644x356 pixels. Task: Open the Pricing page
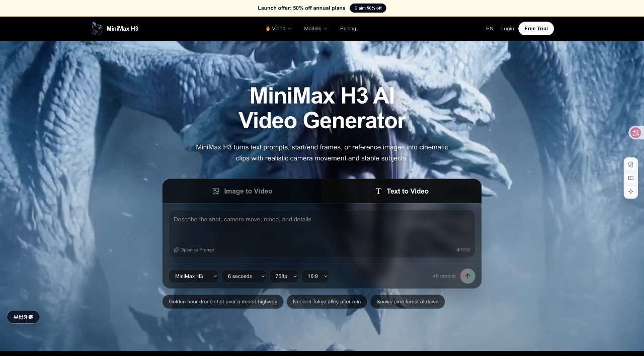tap(348, 29)
